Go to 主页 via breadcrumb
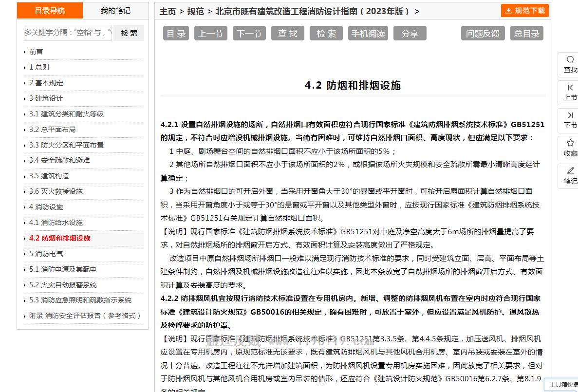This screenshot has width=578, height=392. coord(168,11)
